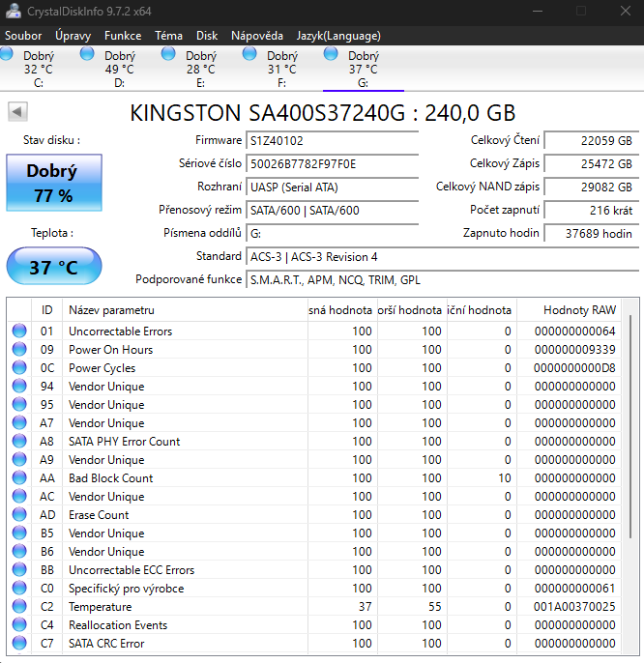The height and width of the screenshot is (663, 644).
Task: Select the Erase Count parameter name
Action: (99, 515)
